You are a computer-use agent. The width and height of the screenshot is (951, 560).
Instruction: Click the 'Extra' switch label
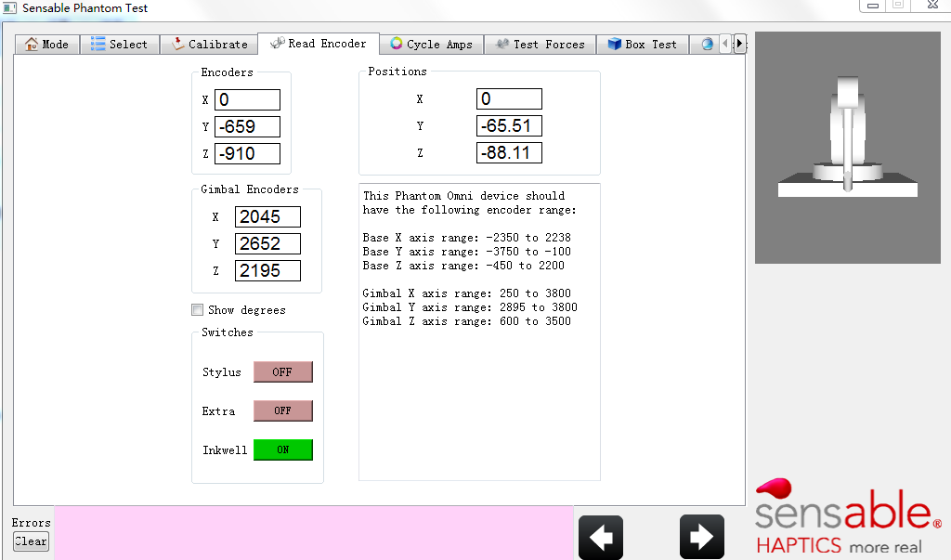point(218,411)
